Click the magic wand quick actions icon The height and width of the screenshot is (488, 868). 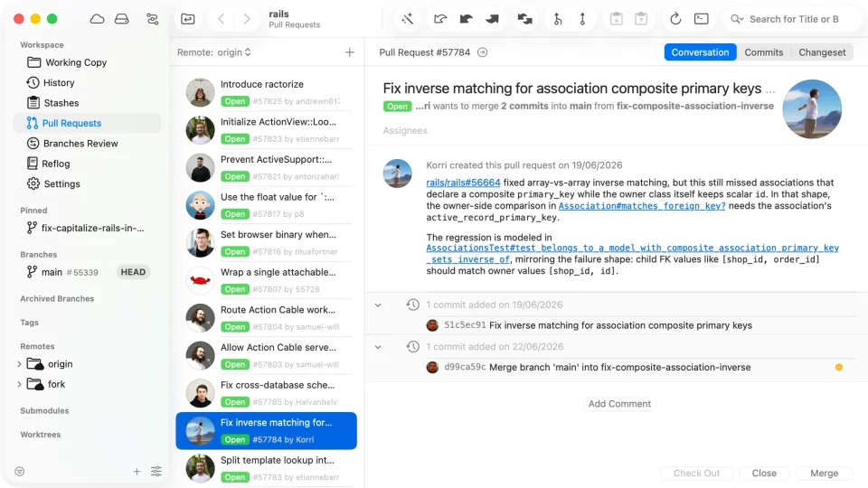coord(408,19)
